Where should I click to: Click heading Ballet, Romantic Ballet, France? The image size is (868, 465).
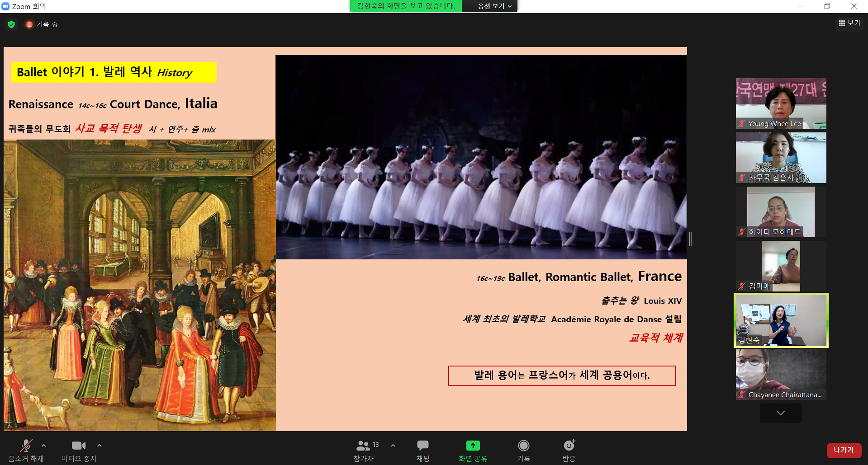point(595,277)
